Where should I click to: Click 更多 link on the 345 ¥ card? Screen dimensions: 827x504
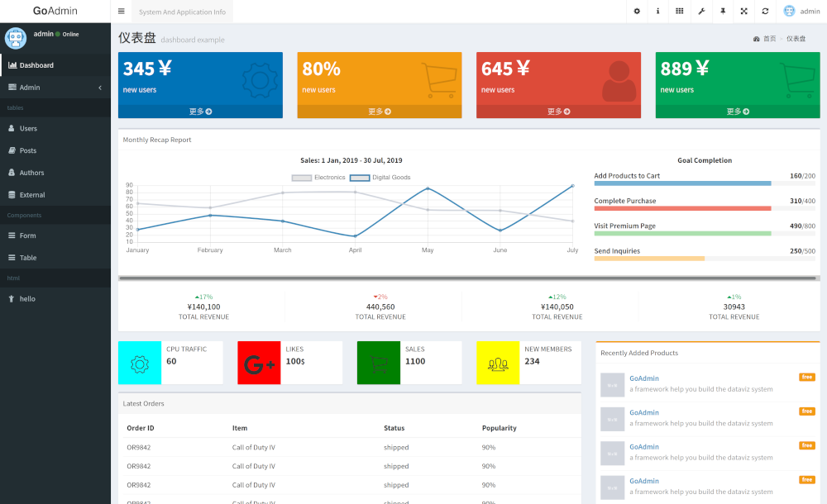point(200,112)
